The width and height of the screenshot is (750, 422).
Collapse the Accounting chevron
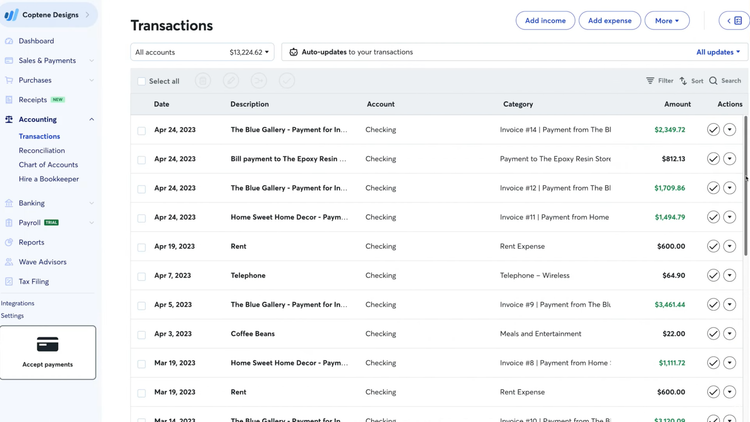click(91, 120)
